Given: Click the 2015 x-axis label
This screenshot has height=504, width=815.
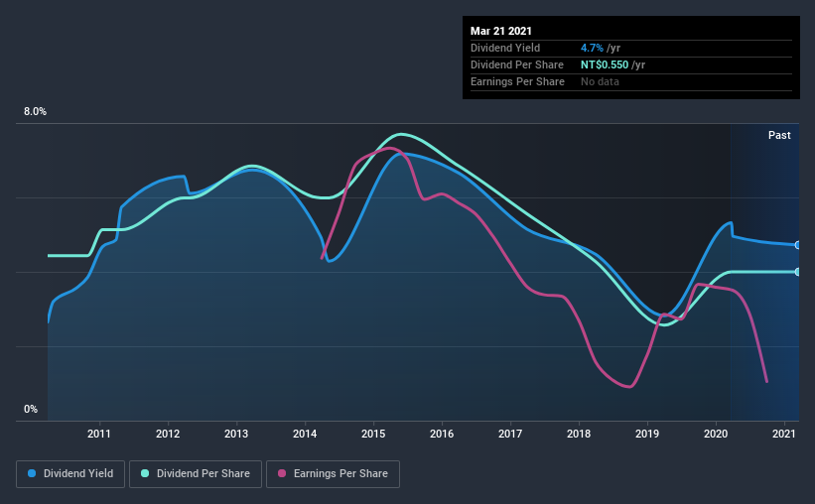Looking at the screenshot, I should point(373,434).
